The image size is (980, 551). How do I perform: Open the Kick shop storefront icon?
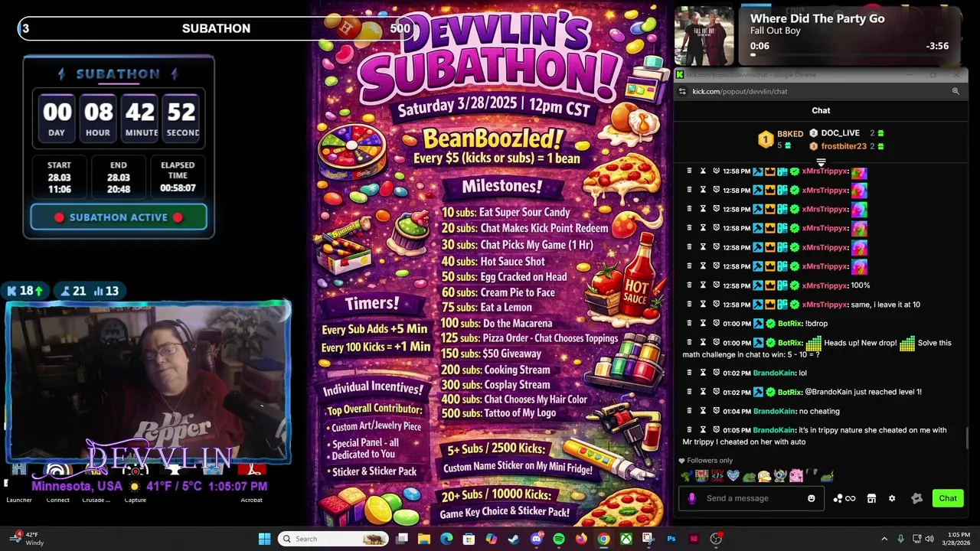pos(871,498)
